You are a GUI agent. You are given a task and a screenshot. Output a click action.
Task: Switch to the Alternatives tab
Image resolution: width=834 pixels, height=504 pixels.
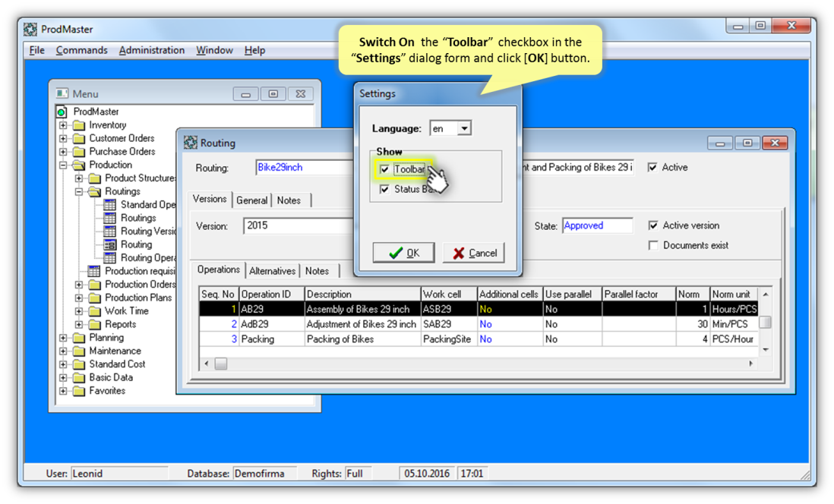click(x=272, y=271)
